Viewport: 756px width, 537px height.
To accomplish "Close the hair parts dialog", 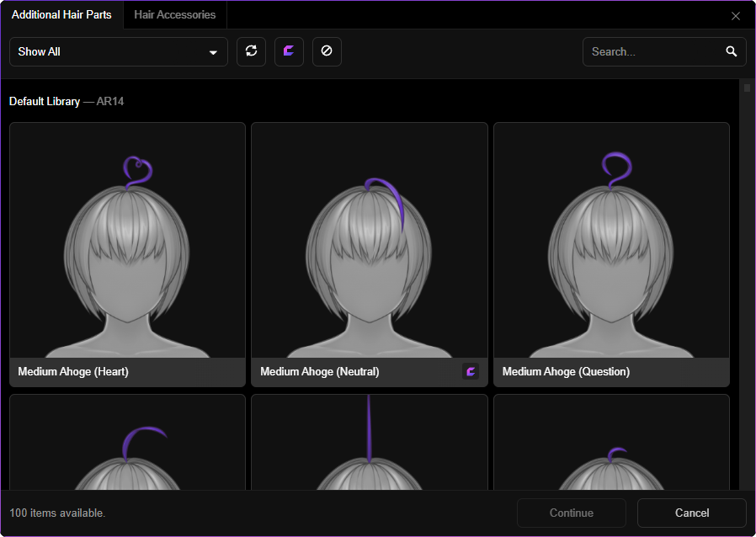I will (735, 16).
